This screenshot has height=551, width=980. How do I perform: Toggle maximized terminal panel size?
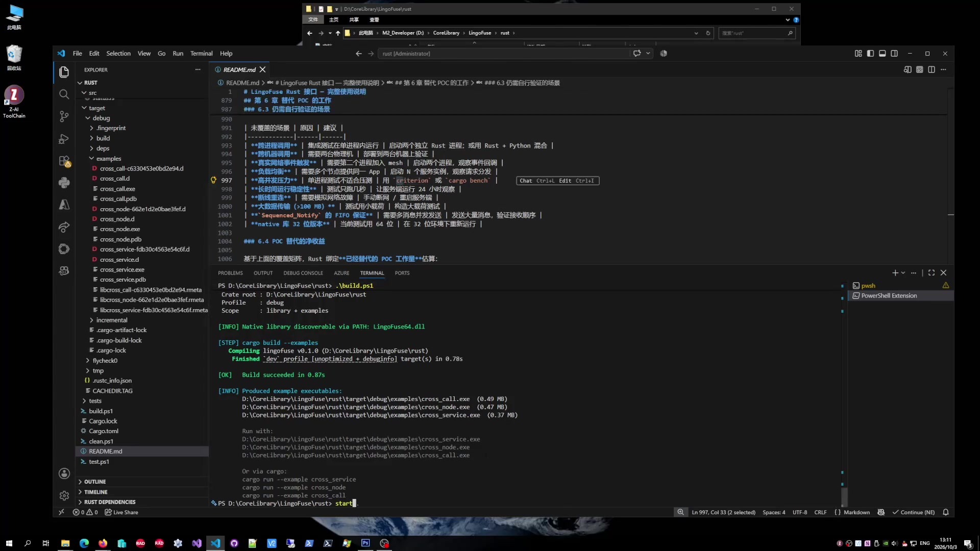pyautogui.click(x=932, y=273)
